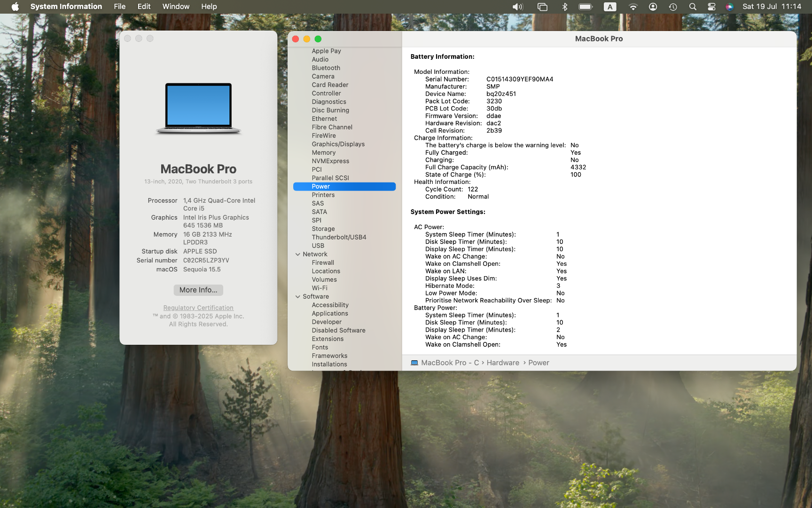
Task: Open Spotlight search icon
Action: coord(693,7)
